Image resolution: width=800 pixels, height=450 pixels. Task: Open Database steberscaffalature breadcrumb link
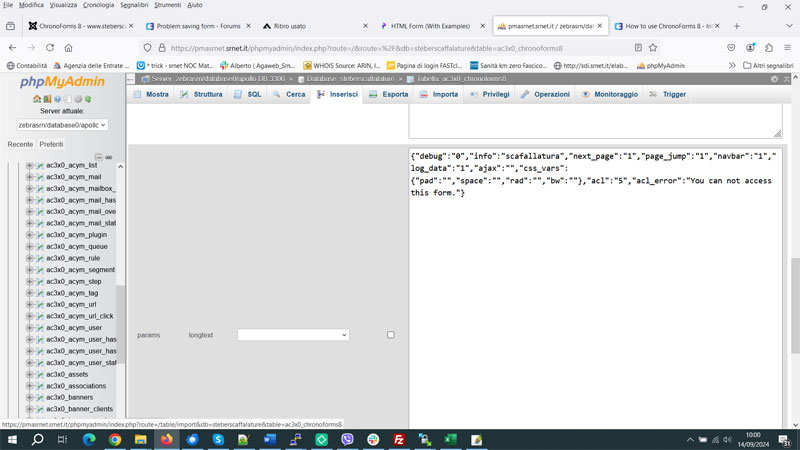[350, 79]
